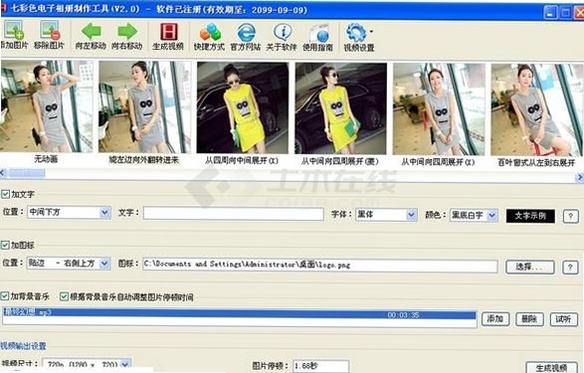Select thumbnail labeled 百叶窗式从左到右展开
Viewport: 584px width, 373px height.
point(537,110)
